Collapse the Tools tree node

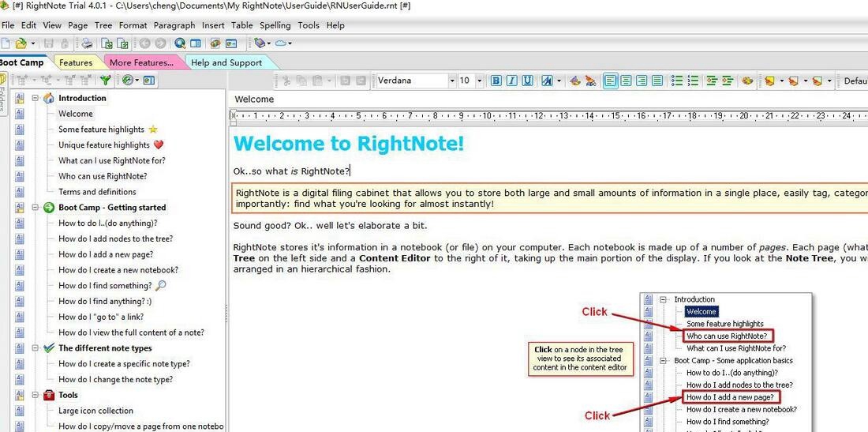click(35, 395)
